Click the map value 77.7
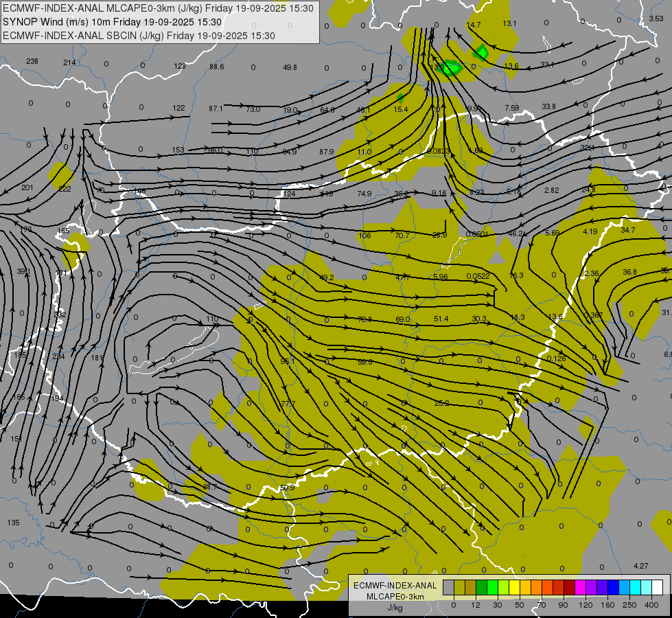This screenshot has height=618, width=672. coord(288,404)
